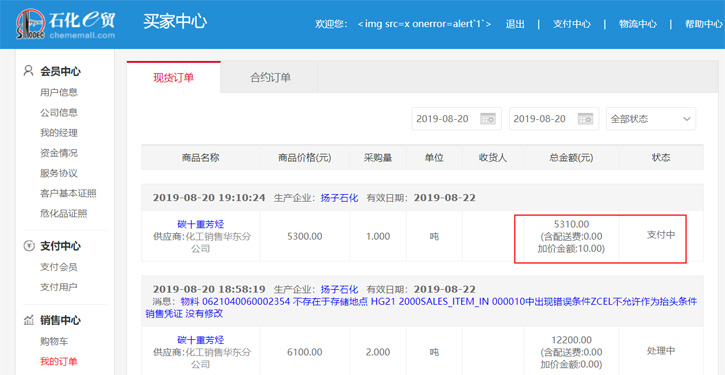Click the 支付中心 yen icon in sidebar
The image size is (725, 375).
coord(29,246)
